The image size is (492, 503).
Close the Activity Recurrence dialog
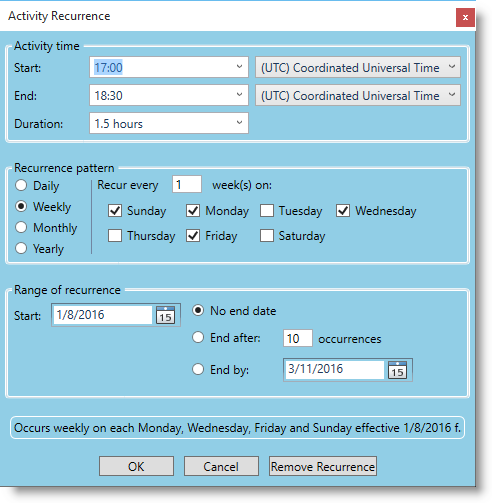[465, 17]
